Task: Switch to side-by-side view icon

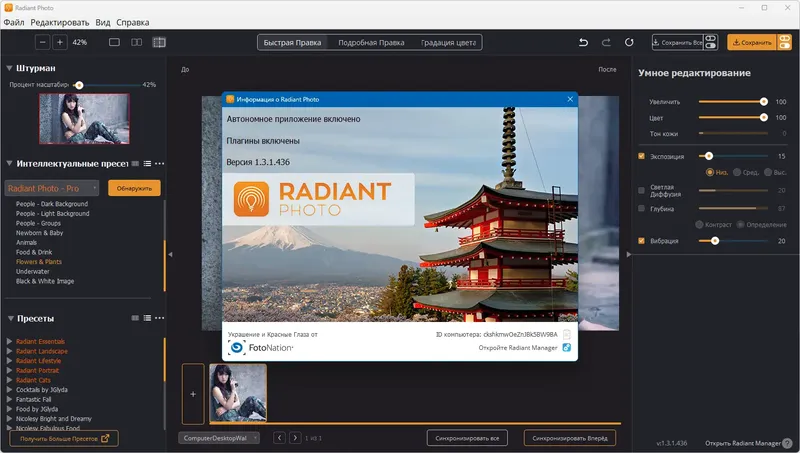Action: pyautogui.click(x=137, y=42)
